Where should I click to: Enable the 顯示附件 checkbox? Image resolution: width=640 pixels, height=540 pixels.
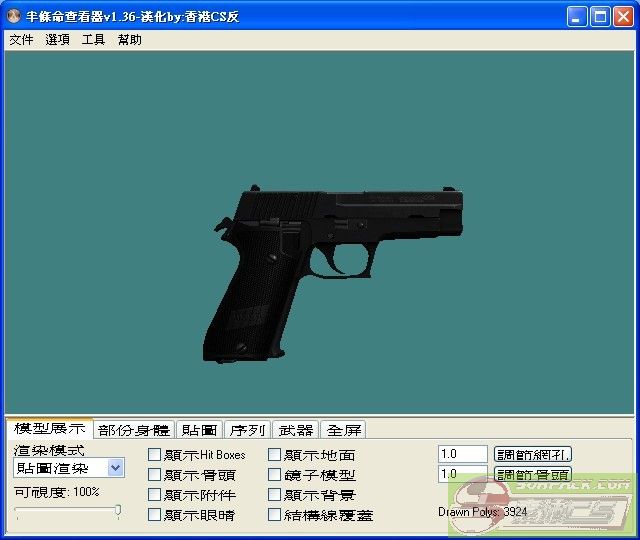(154, 495)
